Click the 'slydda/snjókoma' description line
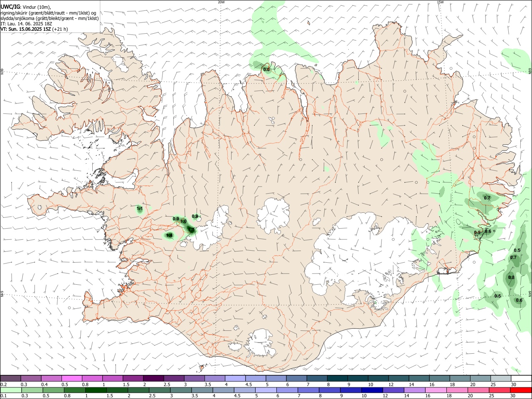The image size is (532, 399). point(49,18)
